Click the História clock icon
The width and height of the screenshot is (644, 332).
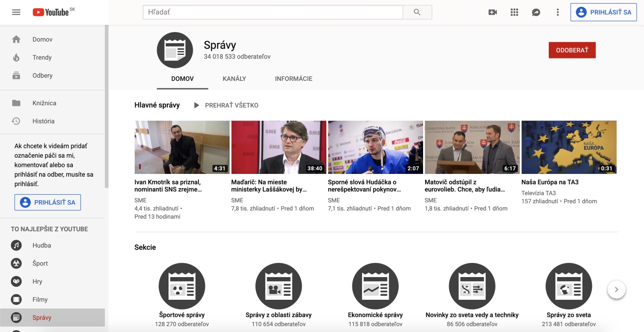[x=16, y=121]
